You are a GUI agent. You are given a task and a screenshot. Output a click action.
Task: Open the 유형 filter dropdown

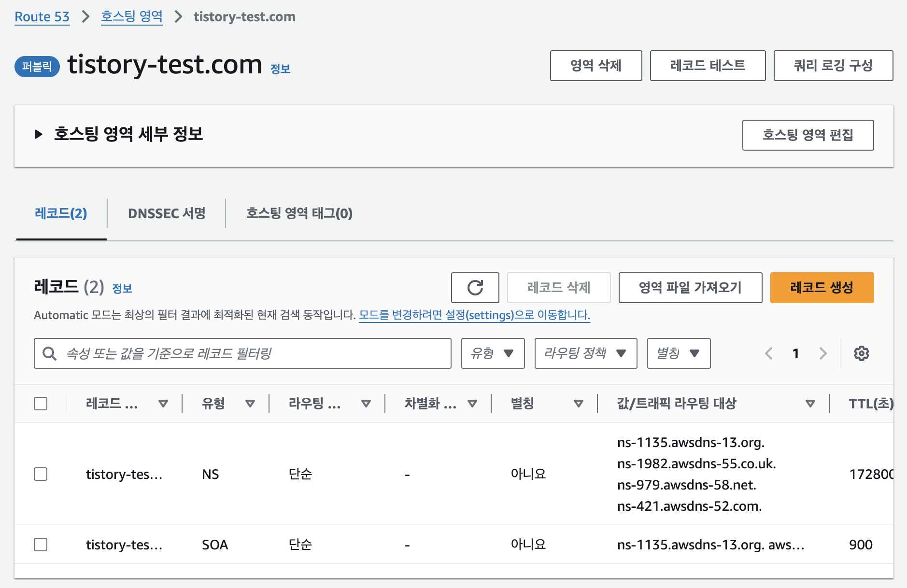pyautogui.click(x=493, y=353)
